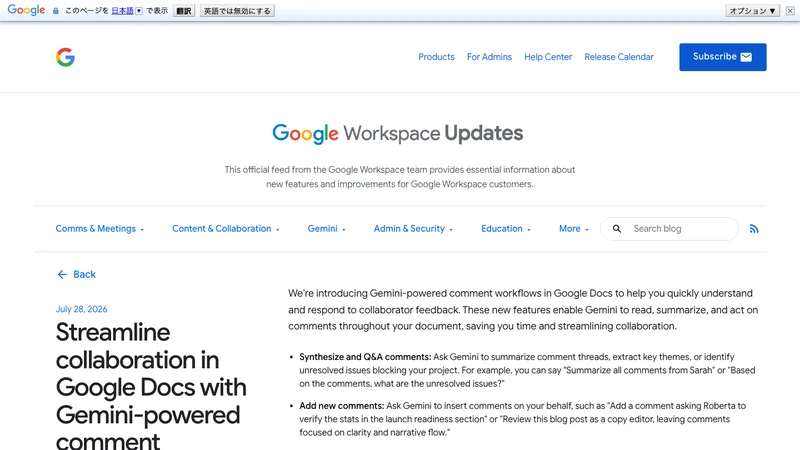Screen dimensions: 800x450
Task: Open Release Calendar
Action: (619, 57)
